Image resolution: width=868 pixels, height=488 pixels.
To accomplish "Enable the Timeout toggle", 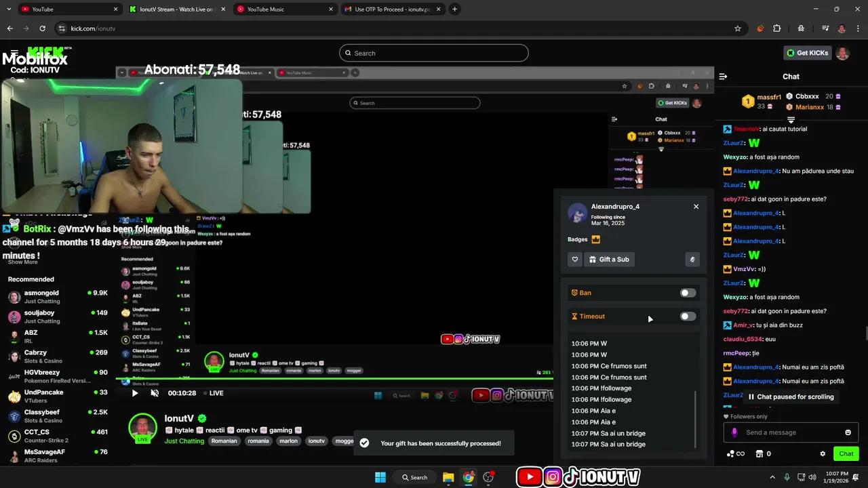I will tap(688, 317).
